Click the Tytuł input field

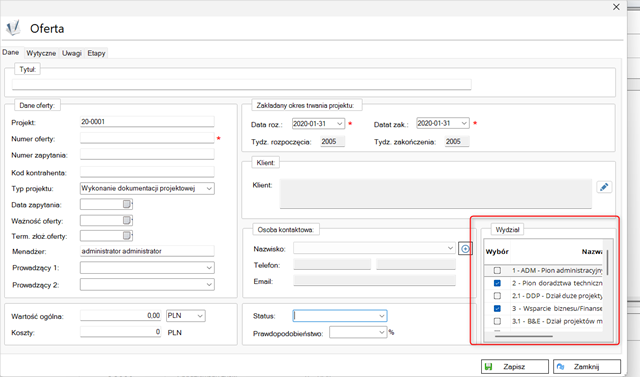[242, 84]
